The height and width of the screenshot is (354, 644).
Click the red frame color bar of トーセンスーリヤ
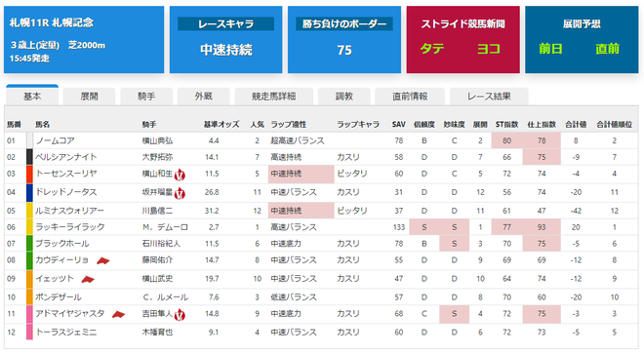click(x=29, y=175)
